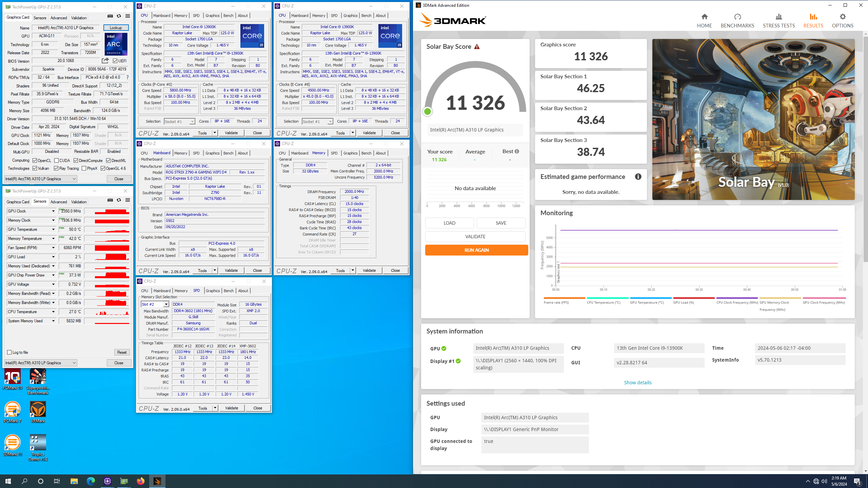Viewport: 868px width, 488px height.
Task: Click RUN AGAIN button in 3DMark
Action: click(476, 250)
